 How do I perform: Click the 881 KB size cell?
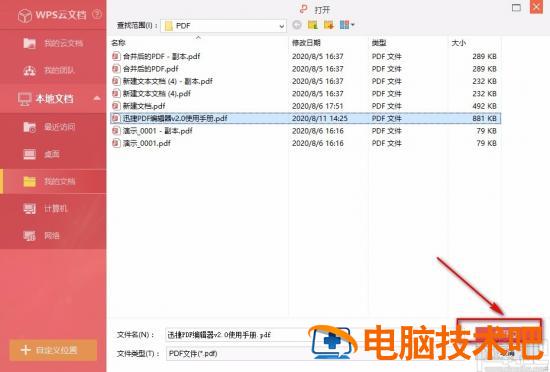point(484,119)
